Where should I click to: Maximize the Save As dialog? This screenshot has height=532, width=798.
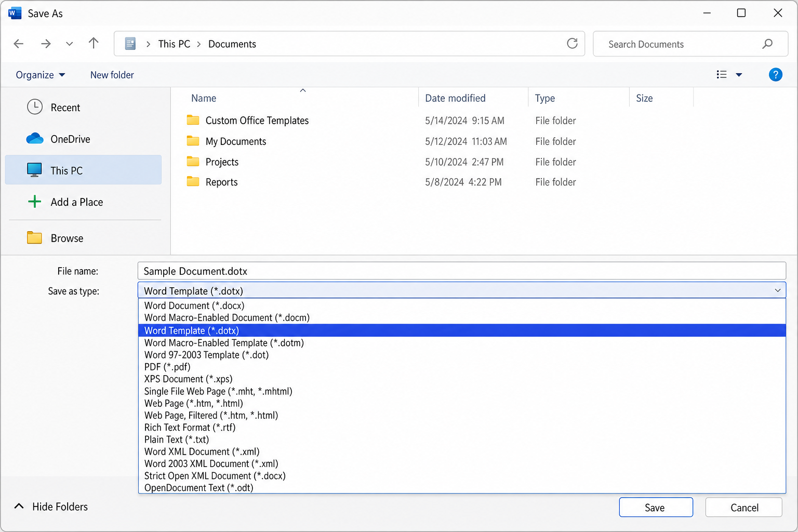point(741,13)
